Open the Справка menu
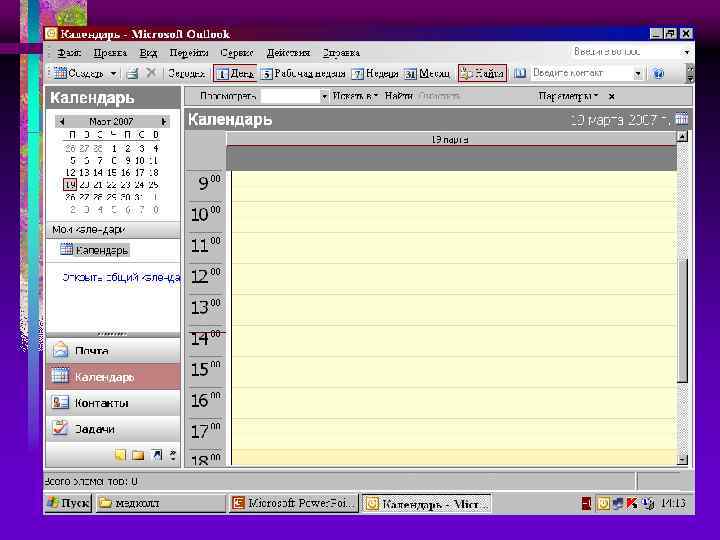720x540 pixels. [x=341, y=53]
